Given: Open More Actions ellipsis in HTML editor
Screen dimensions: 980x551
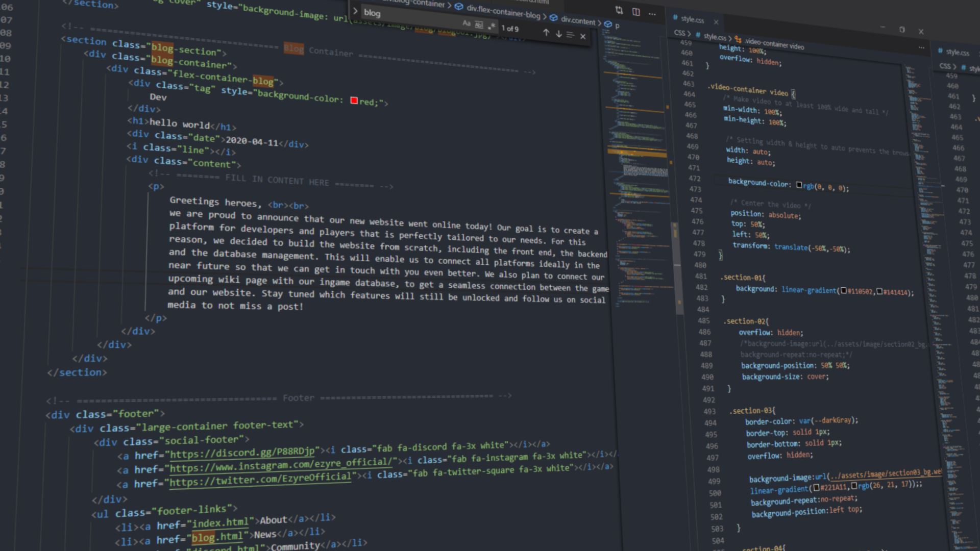Looking at the screenshot, I should tap(652, 14).
